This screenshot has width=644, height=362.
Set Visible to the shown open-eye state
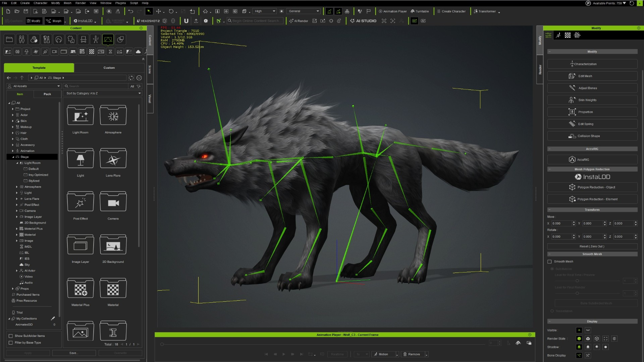point(579,330)
